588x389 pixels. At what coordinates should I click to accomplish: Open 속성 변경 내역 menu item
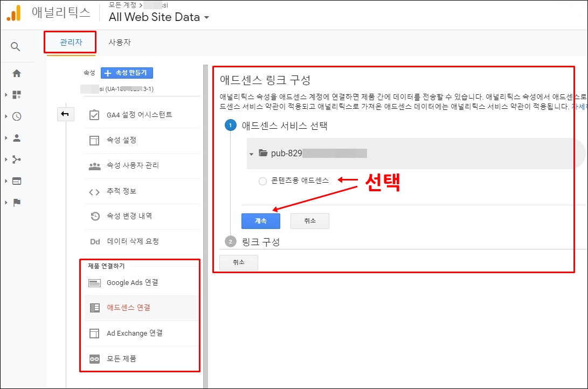(x=142, y=216)
